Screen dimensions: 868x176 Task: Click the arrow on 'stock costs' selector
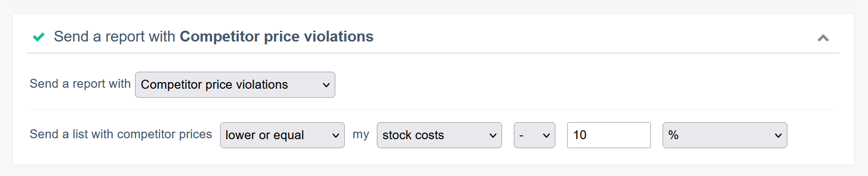493,135
